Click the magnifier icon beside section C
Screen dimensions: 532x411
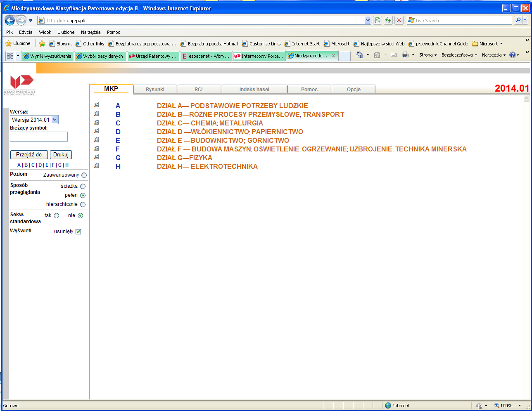coord(96,123)
